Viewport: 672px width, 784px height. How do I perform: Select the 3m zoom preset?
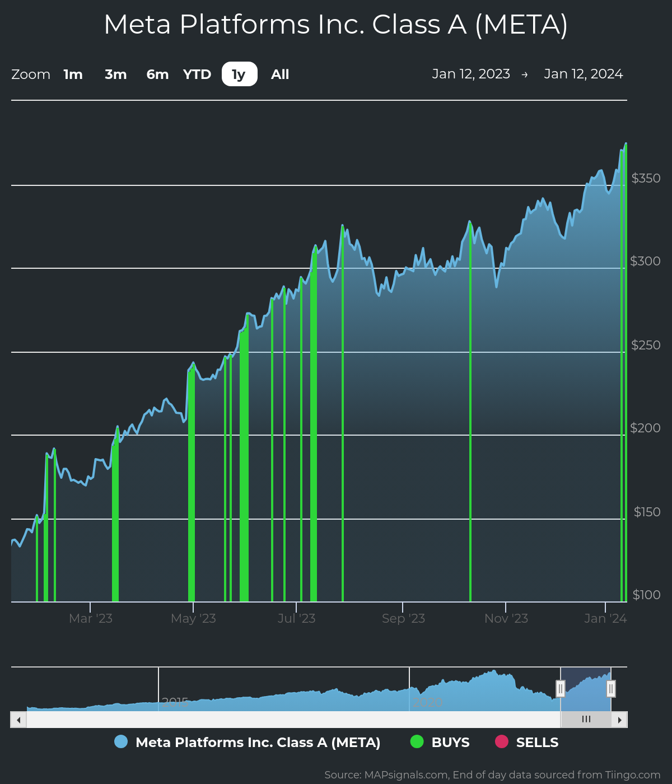(x=115, y=74)
